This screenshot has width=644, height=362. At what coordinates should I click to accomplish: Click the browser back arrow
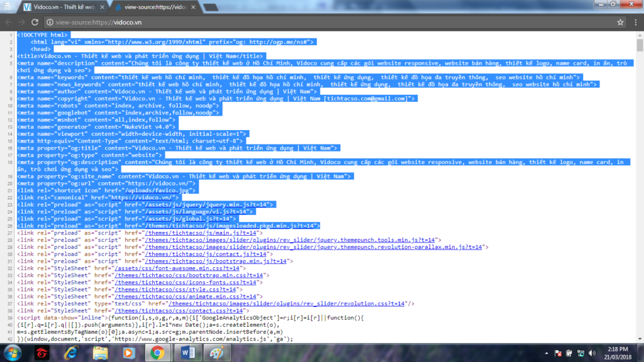[x=9, y=22]
